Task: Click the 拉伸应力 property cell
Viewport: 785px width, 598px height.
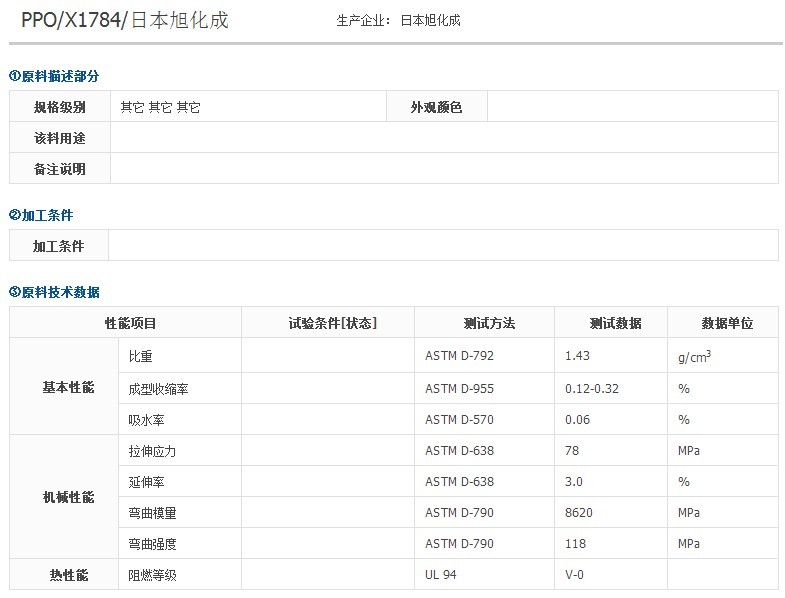Action: tap(180, 451)
